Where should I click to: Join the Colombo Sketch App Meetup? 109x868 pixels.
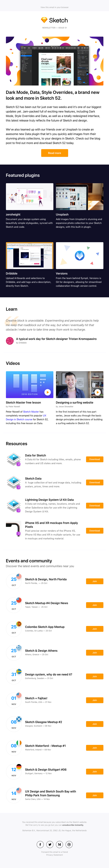[95, 629]
